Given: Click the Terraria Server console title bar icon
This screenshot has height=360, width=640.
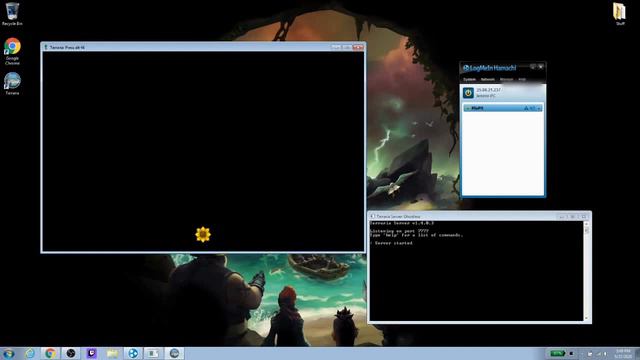Looking at the screenshot, I should 372,216.
